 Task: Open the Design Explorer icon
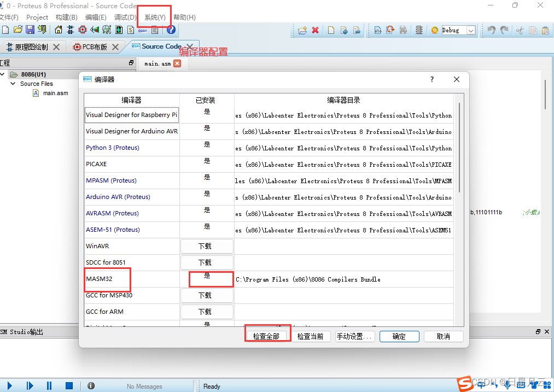coord(119,30)
